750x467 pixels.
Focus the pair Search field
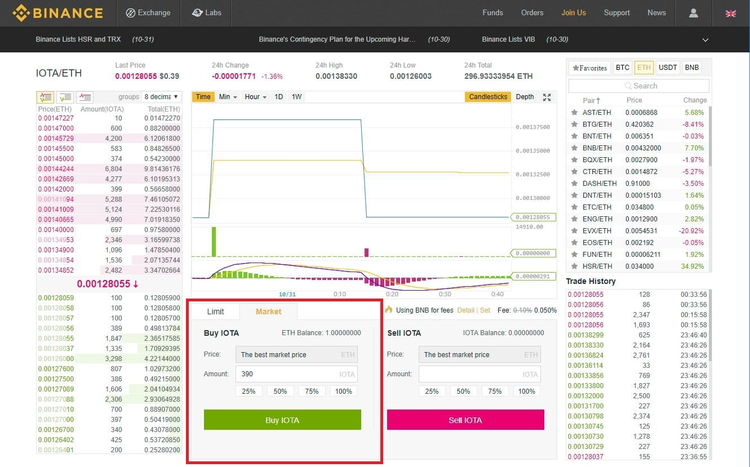coord(639,86)
